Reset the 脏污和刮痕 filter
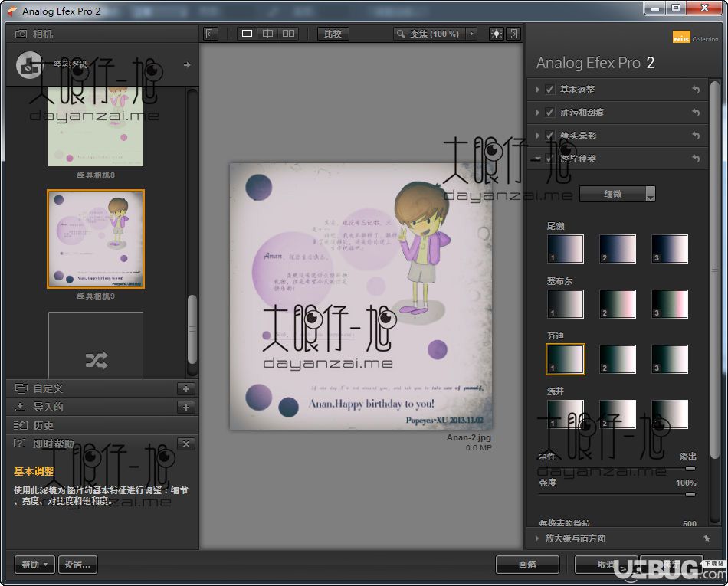This screenshot has width=728, height=586. coord(696,113)
